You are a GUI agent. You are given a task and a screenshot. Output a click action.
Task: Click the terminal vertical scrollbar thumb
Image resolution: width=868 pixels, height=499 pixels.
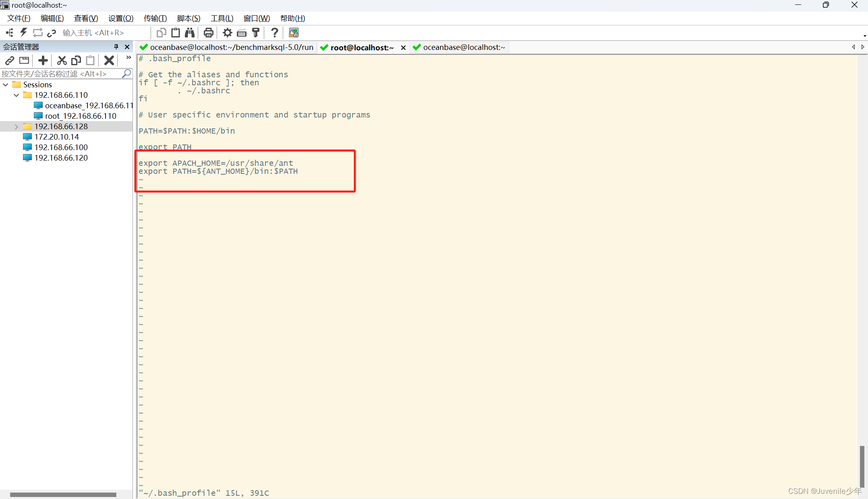[x=862, y=466]
